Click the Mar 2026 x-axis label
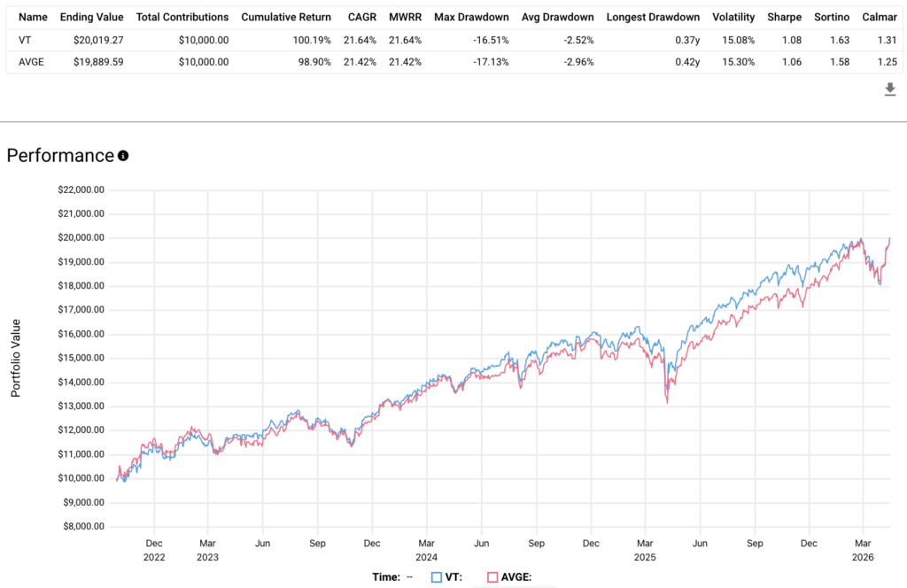 click(863, 551)
